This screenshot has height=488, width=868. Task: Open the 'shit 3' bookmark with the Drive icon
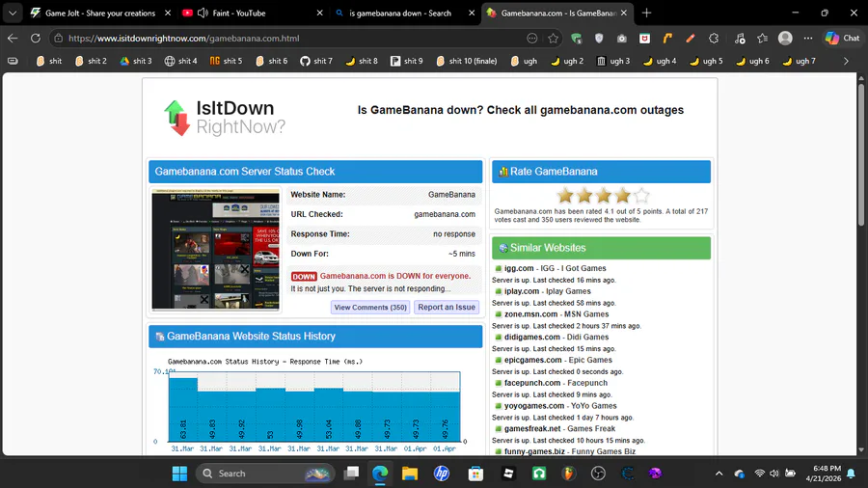136,61
